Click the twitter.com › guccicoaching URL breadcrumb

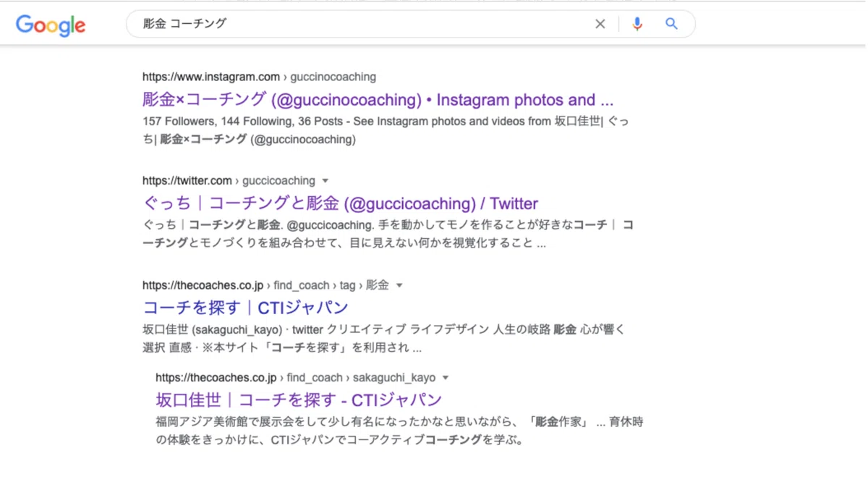[229, 181]
